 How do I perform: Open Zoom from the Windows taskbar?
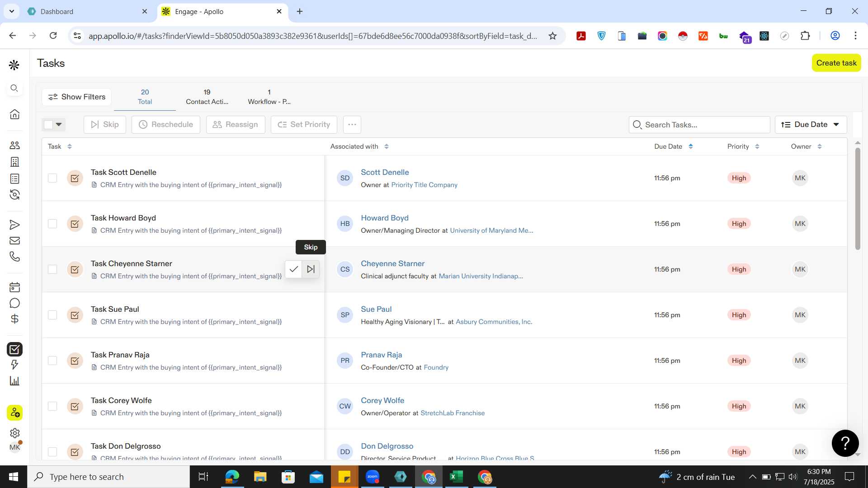[x=373, y=477]
